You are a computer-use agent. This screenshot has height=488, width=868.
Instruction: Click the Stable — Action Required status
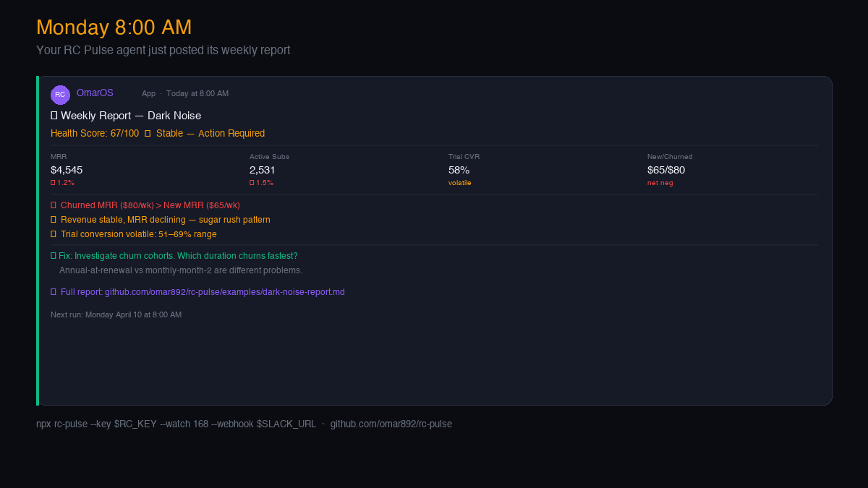point(210,134)
